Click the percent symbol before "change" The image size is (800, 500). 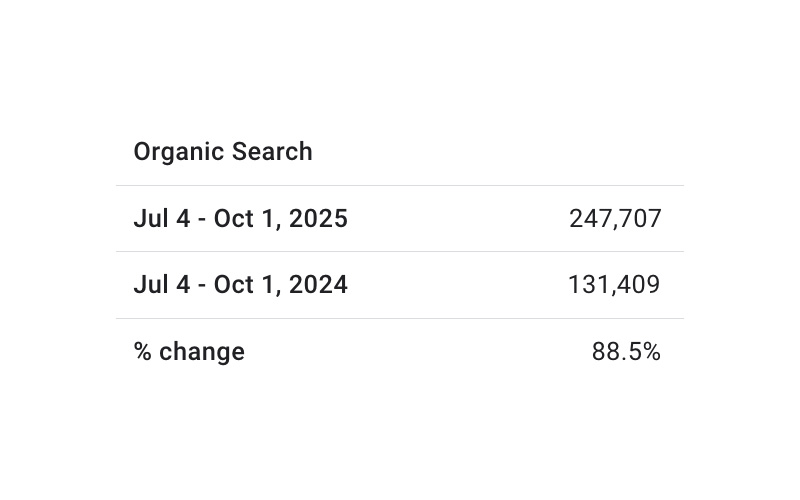coord(142,352)
